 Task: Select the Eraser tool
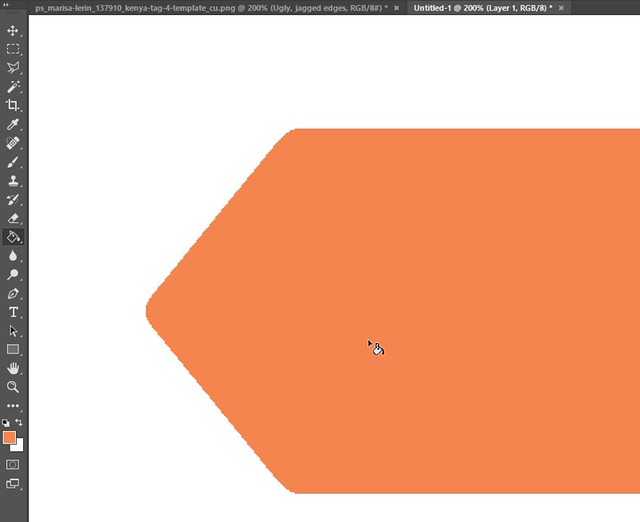click(x=13, y=218)
